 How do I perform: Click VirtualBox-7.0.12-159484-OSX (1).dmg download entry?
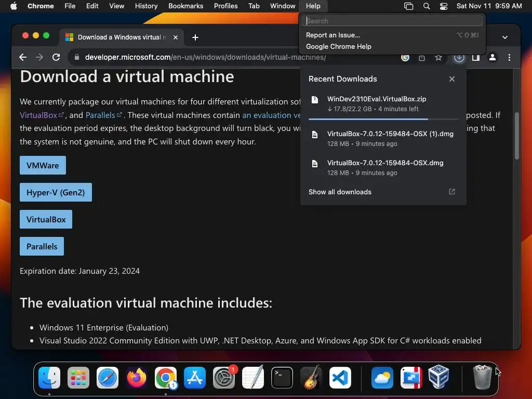click(x=383, y=138)
